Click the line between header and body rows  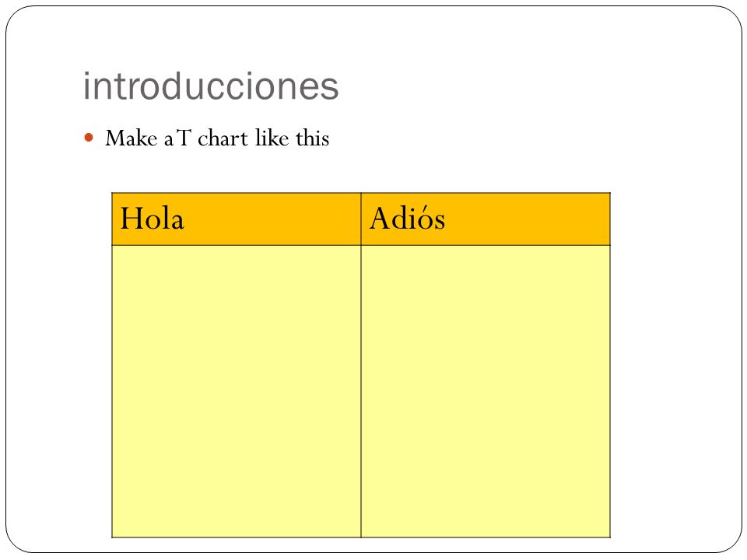pos(361,245)
